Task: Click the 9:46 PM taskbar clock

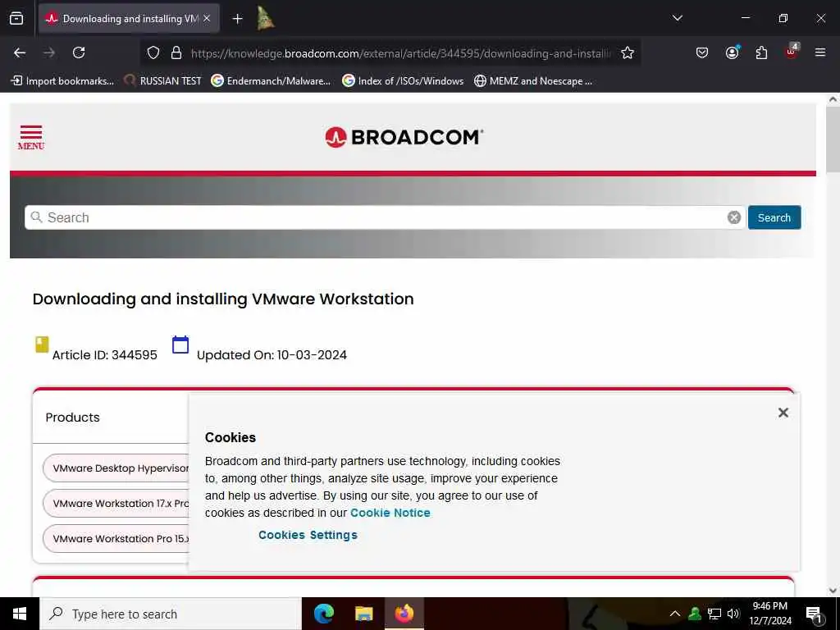Action: [x=769, y=614]
